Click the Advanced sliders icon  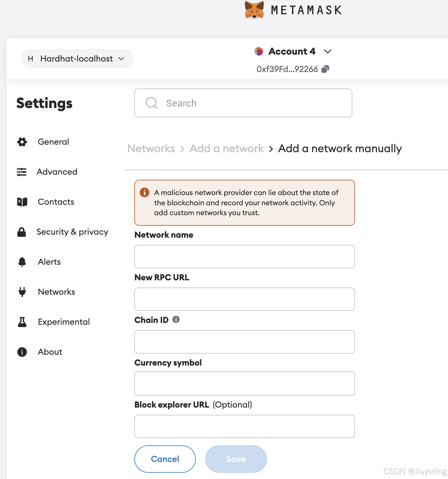pyautogui.click(x=22, y=172)
